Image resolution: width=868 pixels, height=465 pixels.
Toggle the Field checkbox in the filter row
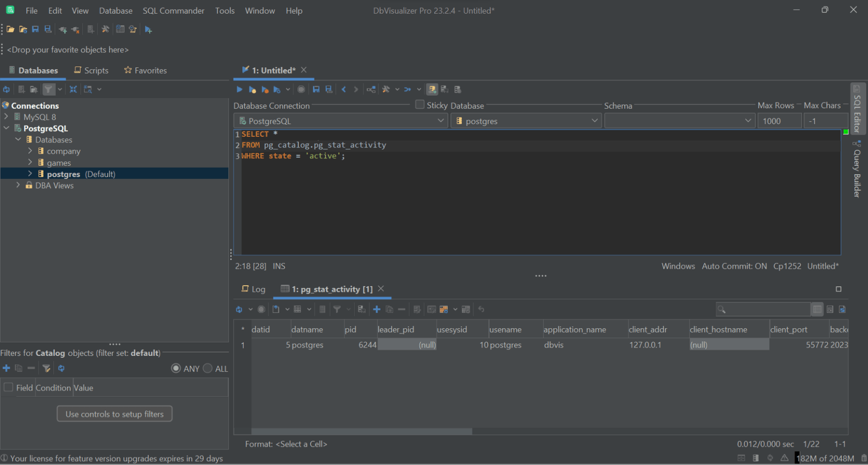9,387
